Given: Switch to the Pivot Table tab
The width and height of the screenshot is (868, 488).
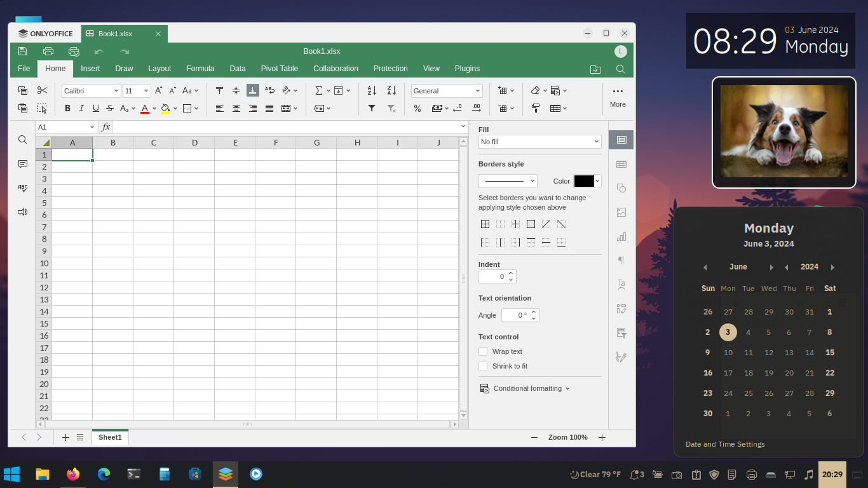Looking at the screenshot, I should coord(279,69).
